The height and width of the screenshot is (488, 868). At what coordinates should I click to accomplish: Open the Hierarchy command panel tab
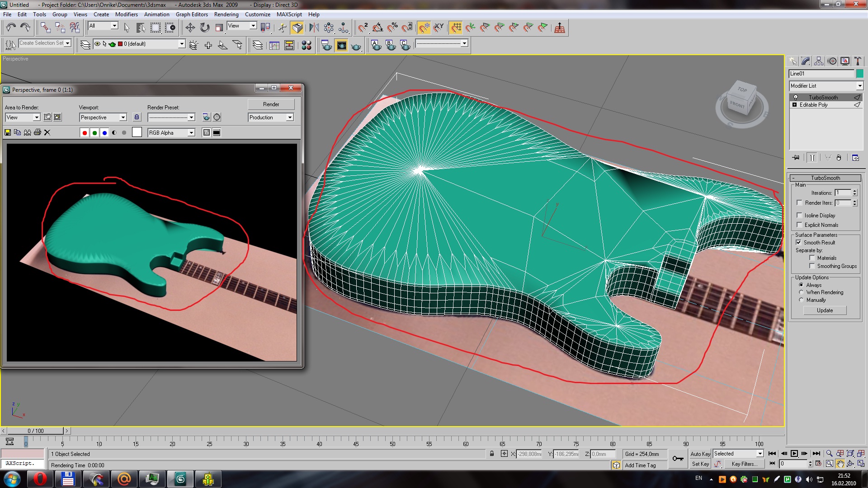click(818, 61)
